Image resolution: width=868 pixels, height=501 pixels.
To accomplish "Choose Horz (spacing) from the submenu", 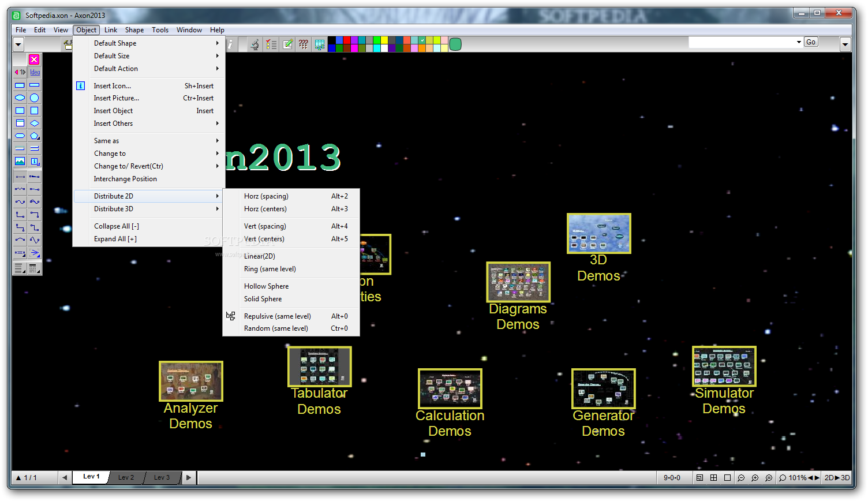I will pyautogui.click(x=291, y=196).
